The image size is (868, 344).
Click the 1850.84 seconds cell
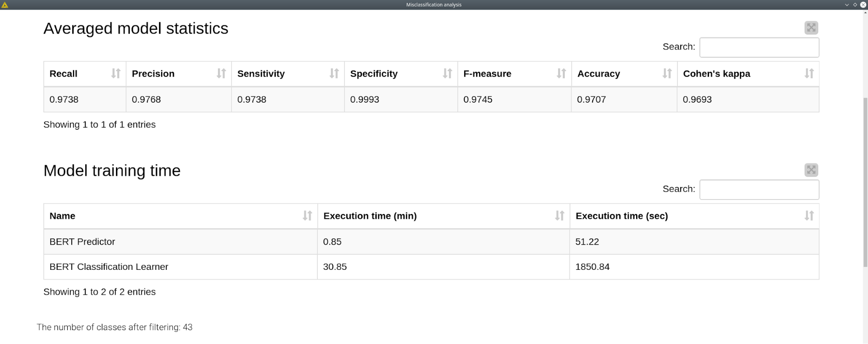[x=694, y=267]
